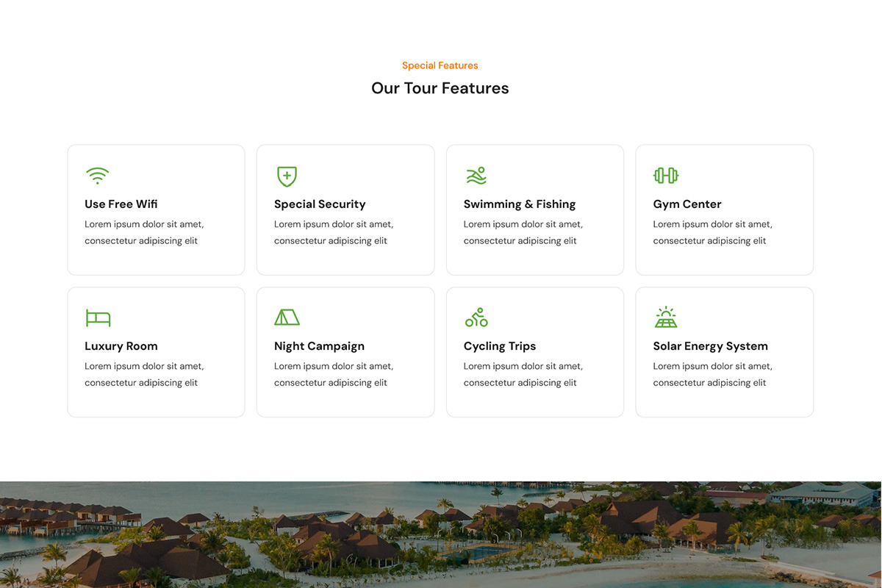
Task: Select the Luxury Room heading
Action: (x=121, y=346)
